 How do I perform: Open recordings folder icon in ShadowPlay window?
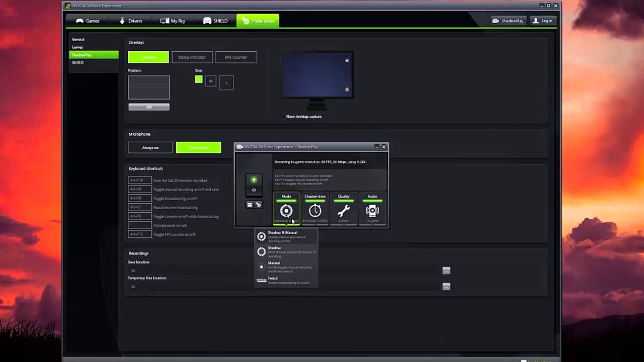[x=250, y=205]
